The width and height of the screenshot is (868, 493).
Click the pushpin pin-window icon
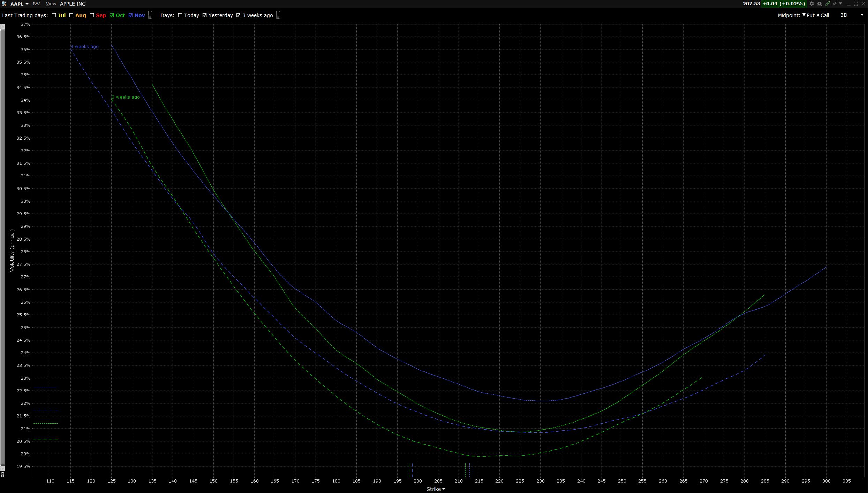coord(835,4)
